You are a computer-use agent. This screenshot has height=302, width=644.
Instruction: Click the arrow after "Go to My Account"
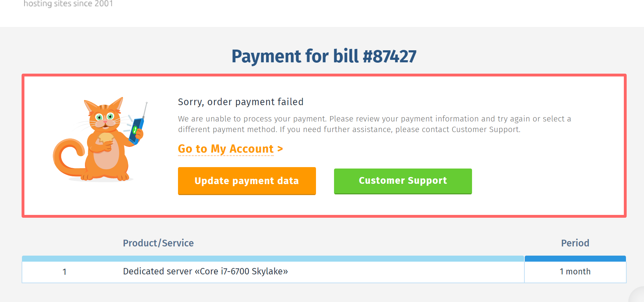pos(280,149)
